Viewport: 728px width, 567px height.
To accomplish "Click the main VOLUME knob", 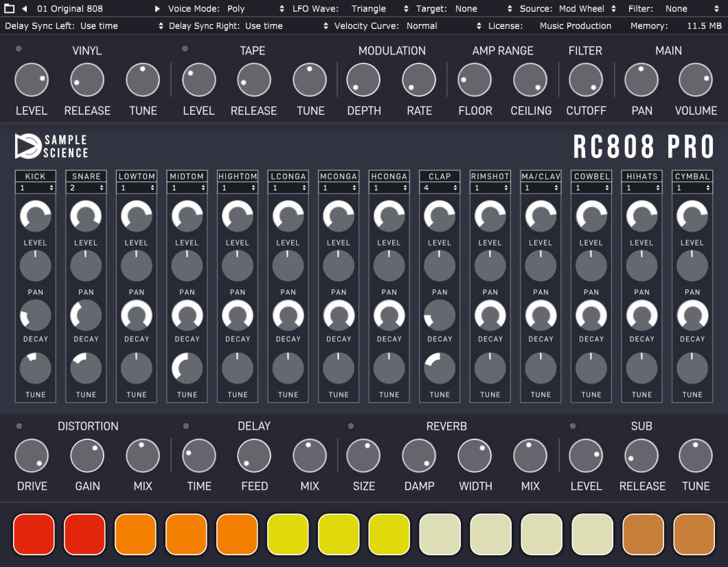I will pos(696,80).
